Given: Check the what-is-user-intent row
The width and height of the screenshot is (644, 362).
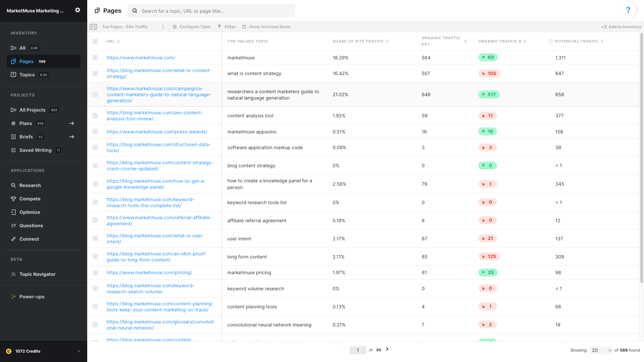Looking at the screenshot, I should tap(95, 239).
